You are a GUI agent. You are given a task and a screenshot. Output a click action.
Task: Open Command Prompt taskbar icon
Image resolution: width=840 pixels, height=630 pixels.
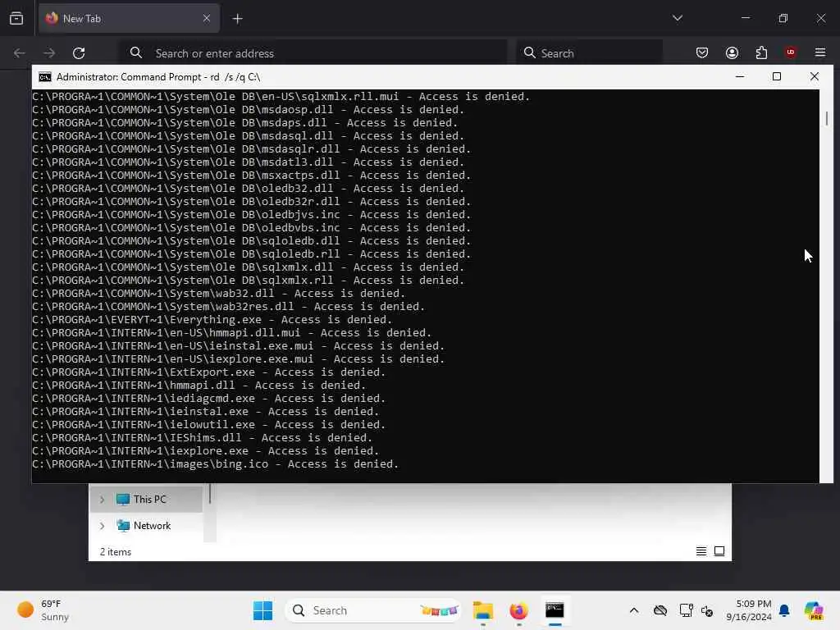click(x=555, y=610)
